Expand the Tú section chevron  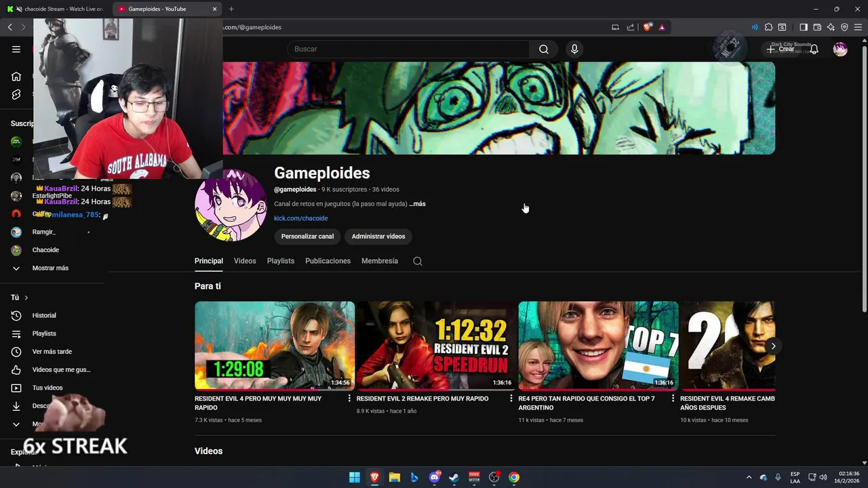point(26,298)
